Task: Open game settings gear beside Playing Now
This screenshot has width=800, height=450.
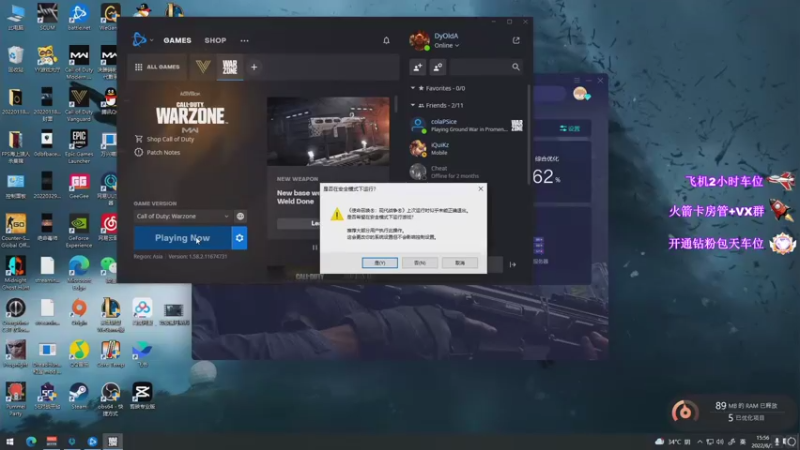Action: coord(239,238)
